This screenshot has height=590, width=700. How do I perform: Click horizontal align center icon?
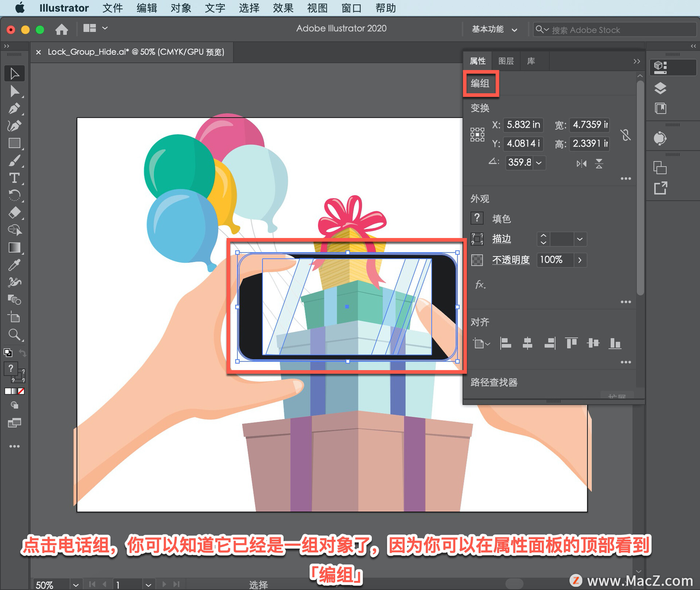(527, 343)
